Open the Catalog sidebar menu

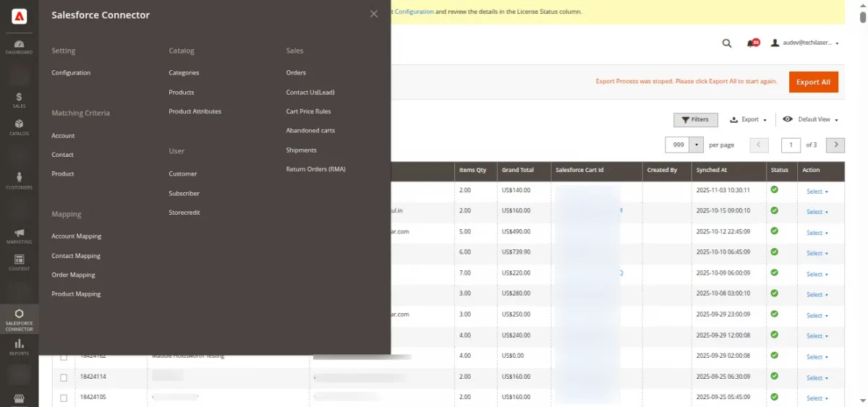pos(19,127)
